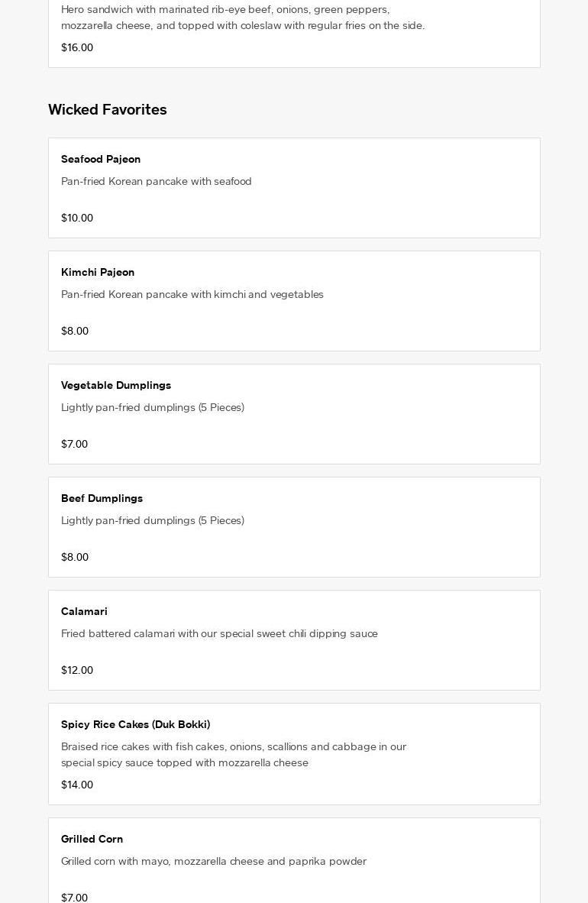Click the kimchi and vegetables pancake description
Screen dimensions: 588x903
click(x=192, y=294)
